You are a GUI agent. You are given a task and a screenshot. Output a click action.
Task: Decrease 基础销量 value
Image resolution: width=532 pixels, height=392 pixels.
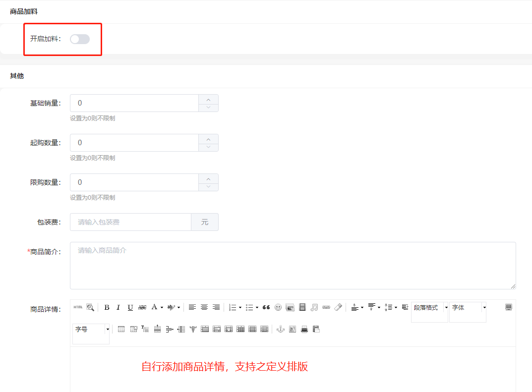pyautogui.click(x=208, y=107)
